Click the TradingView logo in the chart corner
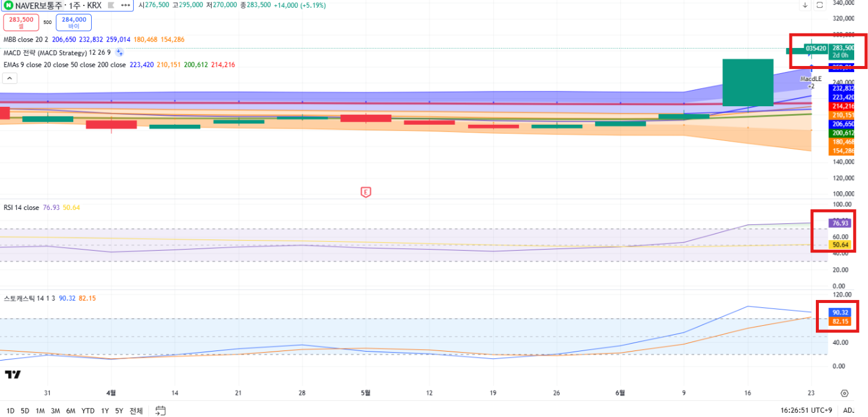This screenshot has height=417, width=868. pyautogui.click(x=13, y=374)
